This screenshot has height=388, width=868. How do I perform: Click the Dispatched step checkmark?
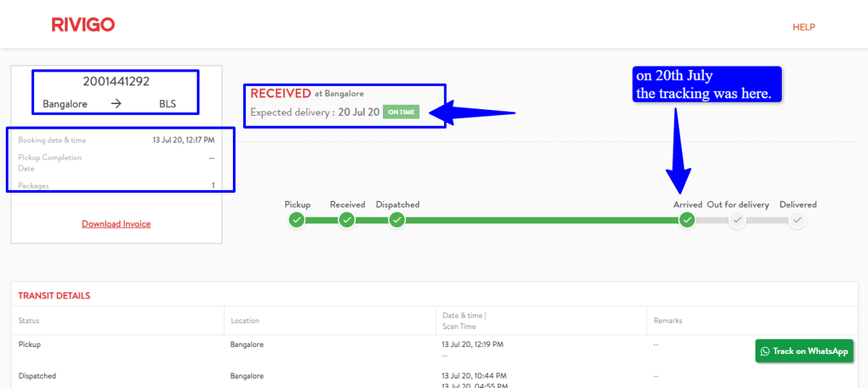(397, 220)
